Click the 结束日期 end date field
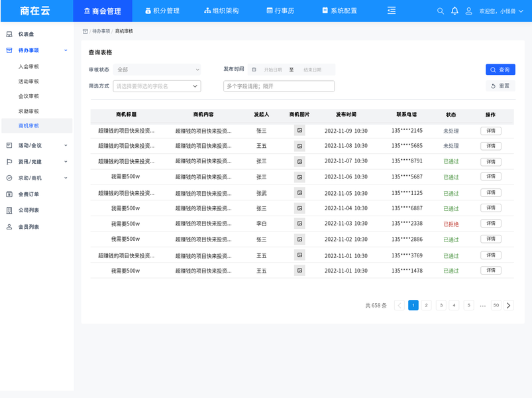 tap(313, 70)
